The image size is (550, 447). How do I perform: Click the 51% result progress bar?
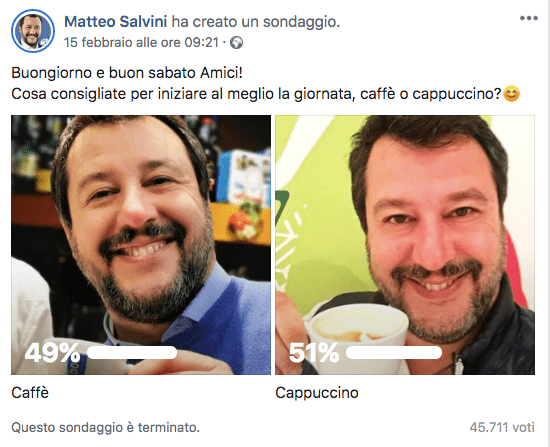coord(394,353)
